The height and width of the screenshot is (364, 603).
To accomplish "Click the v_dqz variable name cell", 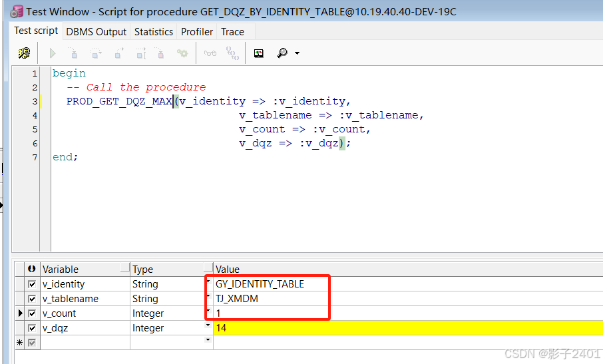I will [x=85, y=328].
